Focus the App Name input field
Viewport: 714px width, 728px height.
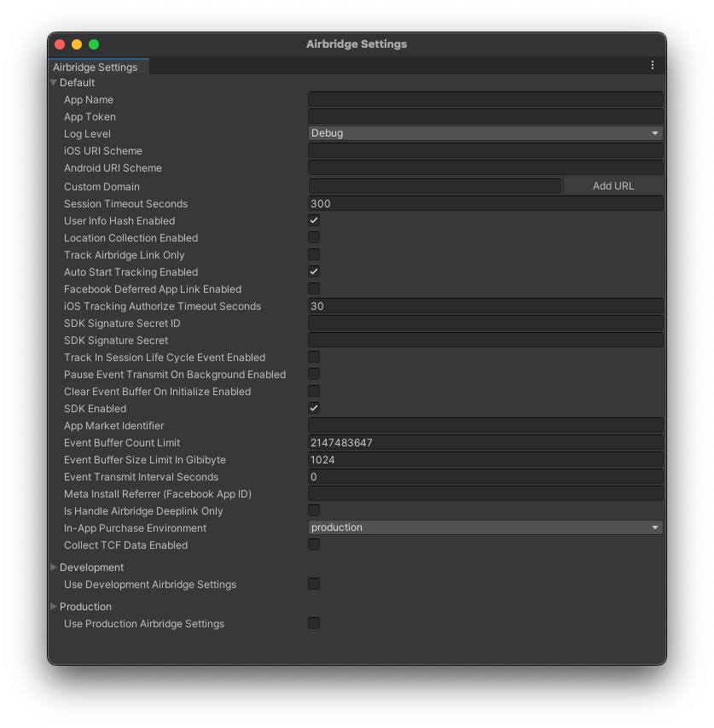coord(485,99)
